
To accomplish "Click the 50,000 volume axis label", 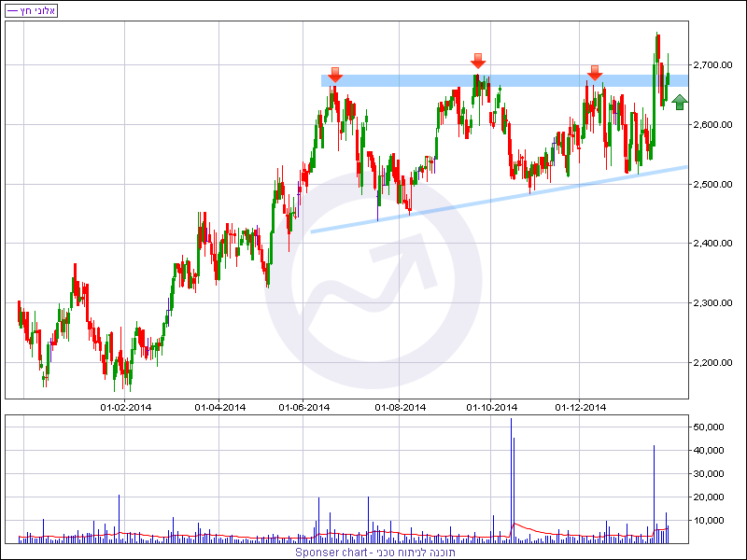I will pos(711,427).
